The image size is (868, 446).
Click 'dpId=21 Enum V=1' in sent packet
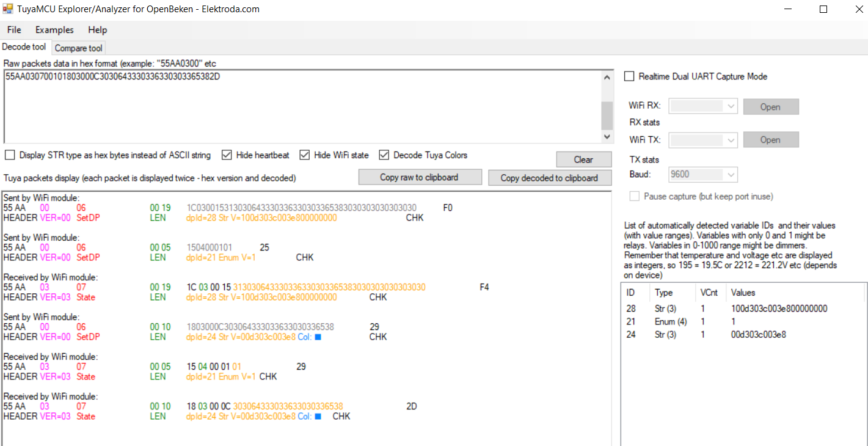pos(221,257)
